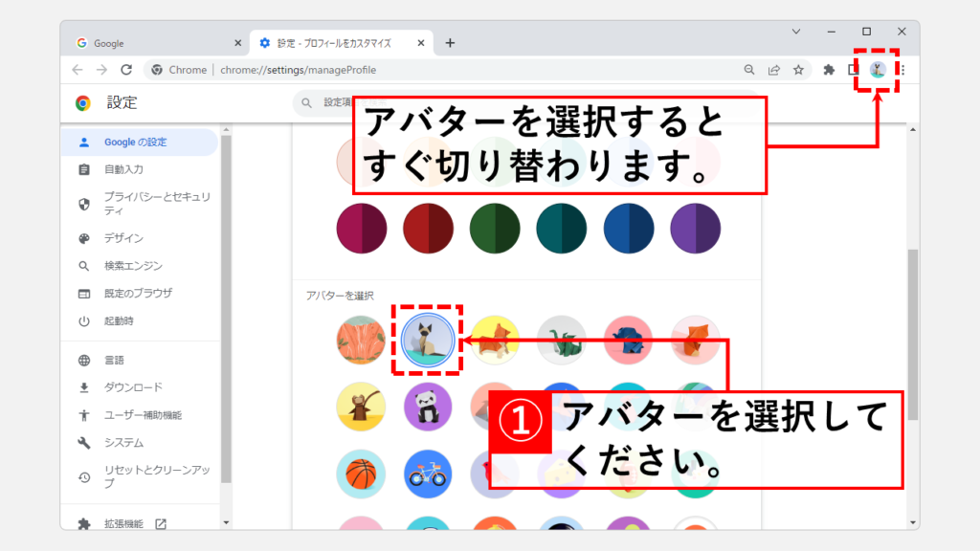This screenshot has width=980, height=551.
Task: Open ユーザー補助機能 settings section
Action: [140, 415]
